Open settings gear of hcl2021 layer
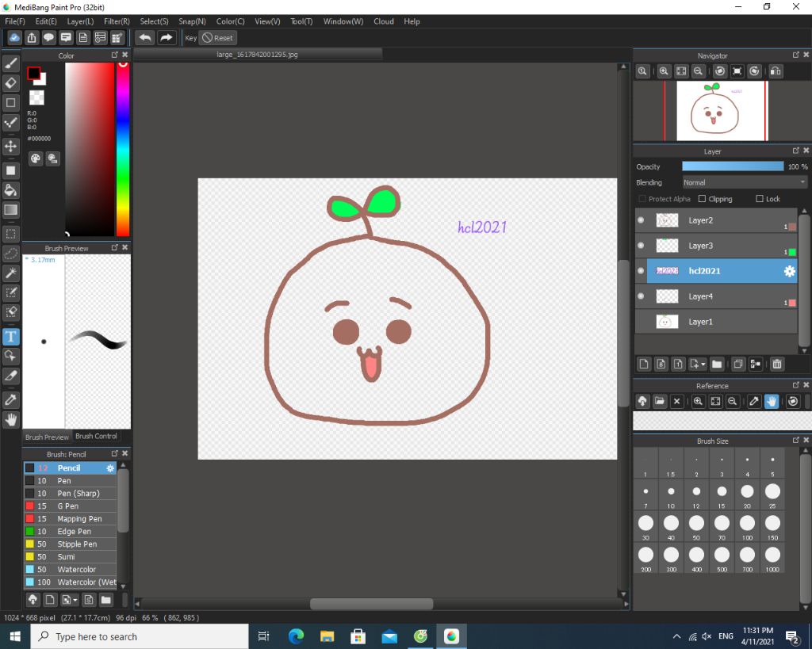This screenshot has width=812, height=649. (789, 271)
